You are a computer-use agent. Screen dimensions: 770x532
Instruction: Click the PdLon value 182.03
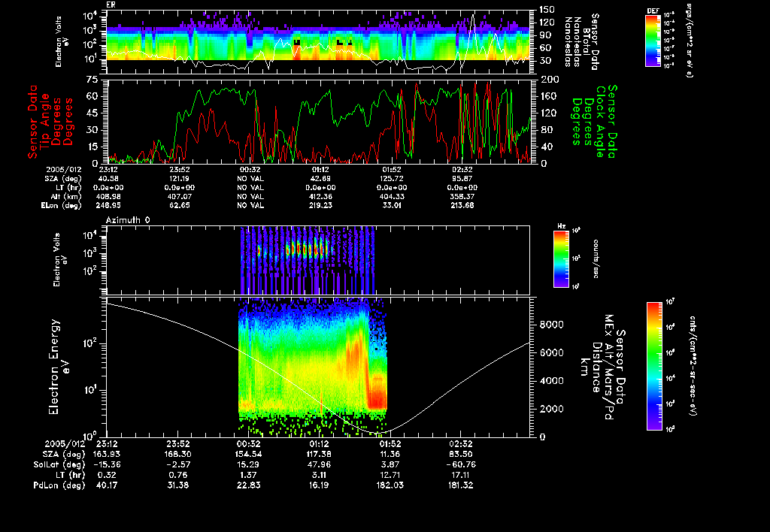tap(390, 485)
